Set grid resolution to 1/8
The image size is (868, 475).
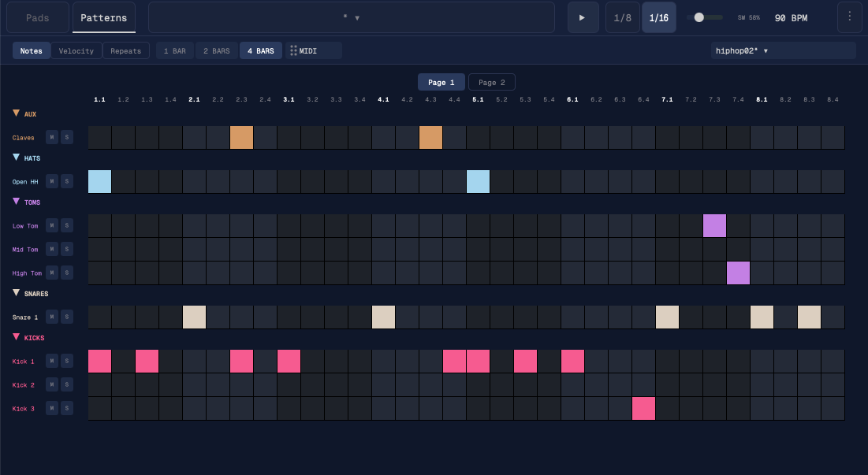623,17
